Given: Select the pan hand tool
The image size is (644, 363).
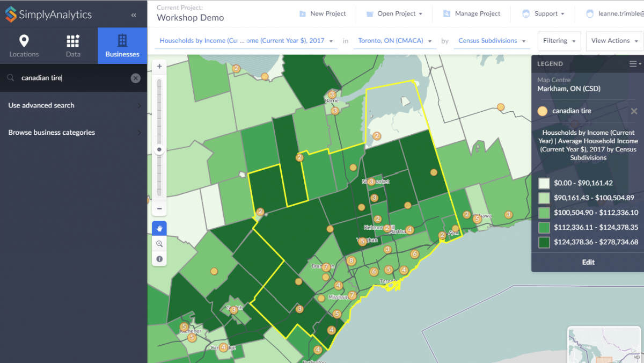Looking at the screenshot, I should point(159,228).
